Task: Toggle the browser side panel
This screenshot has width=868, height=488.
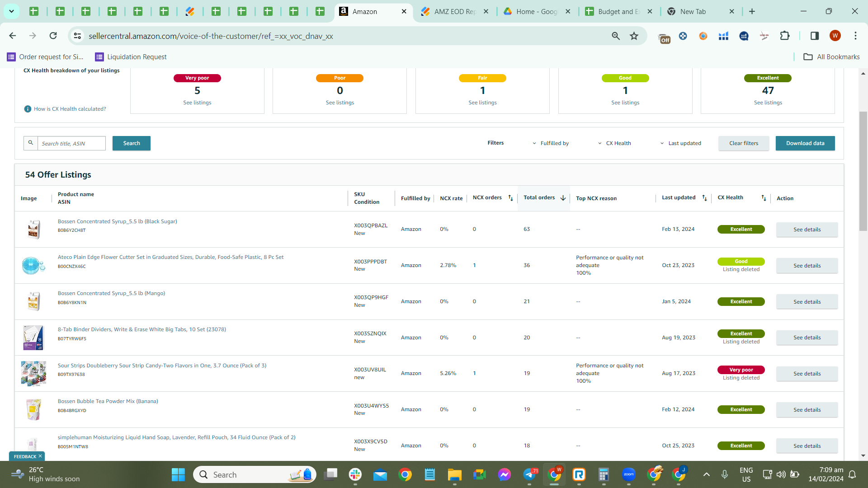Action: [x=815, y=36]
